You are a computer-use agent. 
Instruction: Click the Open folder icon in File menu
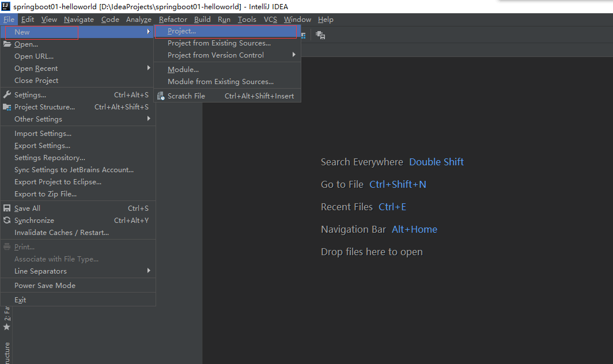7,44
